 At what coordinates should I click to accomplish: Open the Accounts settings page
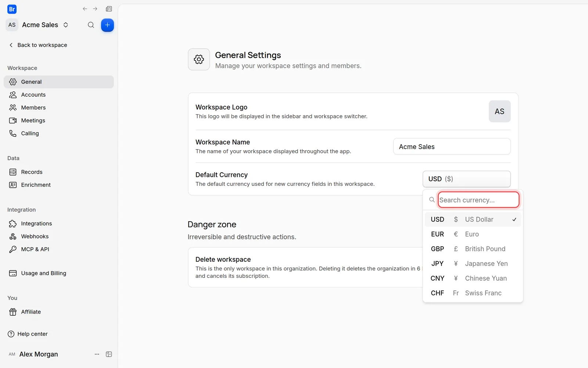pyautogui.click(x=59, y=95)
